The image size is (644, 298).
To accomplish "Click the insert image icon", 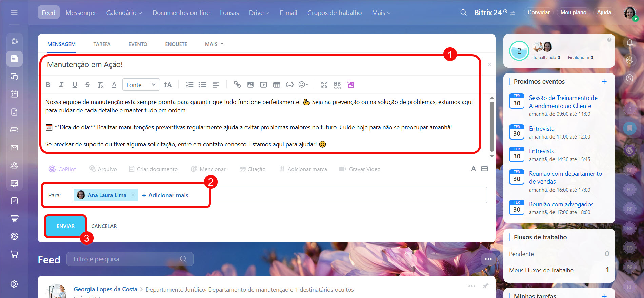I will tap(250, 85).
